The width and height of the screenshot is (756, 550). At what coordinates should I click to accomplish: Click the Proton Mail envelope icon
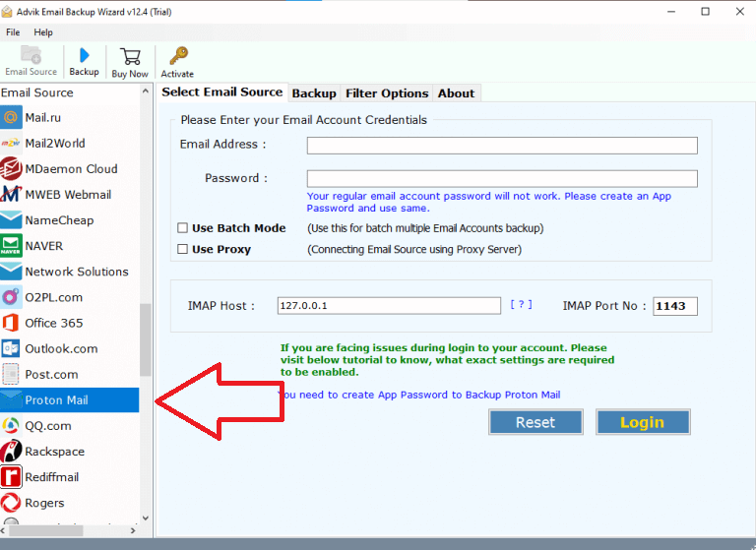11,399
